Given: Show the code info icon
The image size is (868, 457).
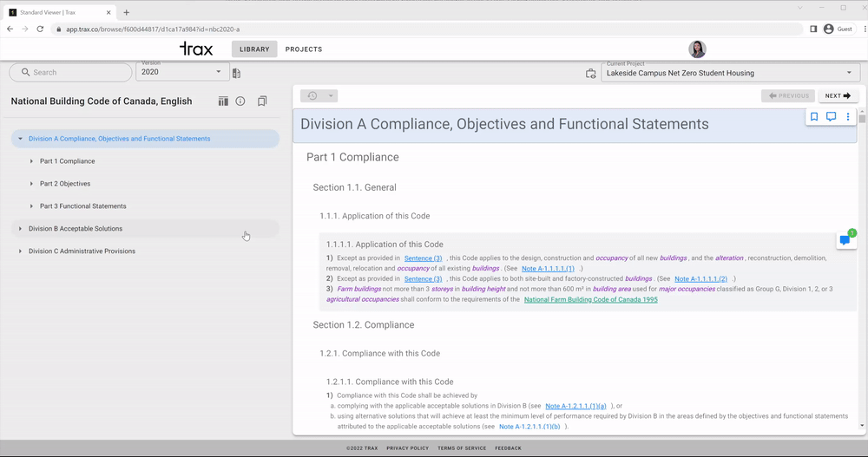Looking at the screenshot, I should click(x=240, y=101).
